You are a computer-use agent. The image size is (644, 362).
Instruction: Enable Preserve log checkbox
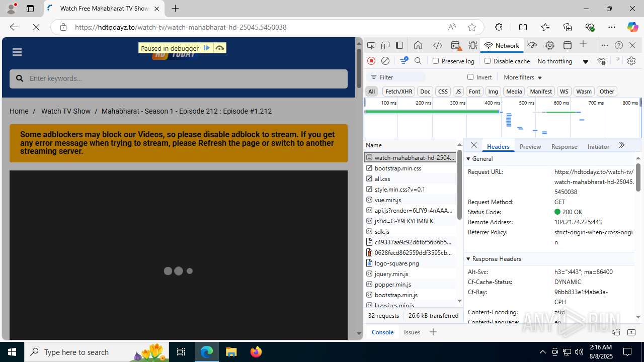436,61
